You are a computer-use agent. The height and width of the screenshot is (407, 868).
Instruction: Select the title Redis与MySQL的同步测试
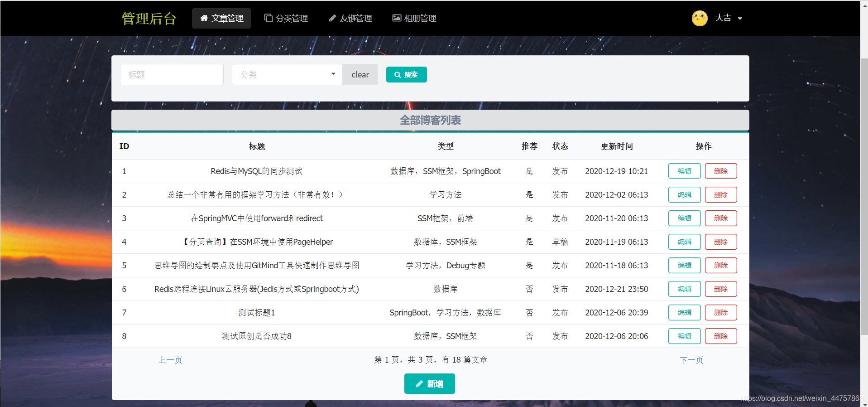(x=257, y=171)
